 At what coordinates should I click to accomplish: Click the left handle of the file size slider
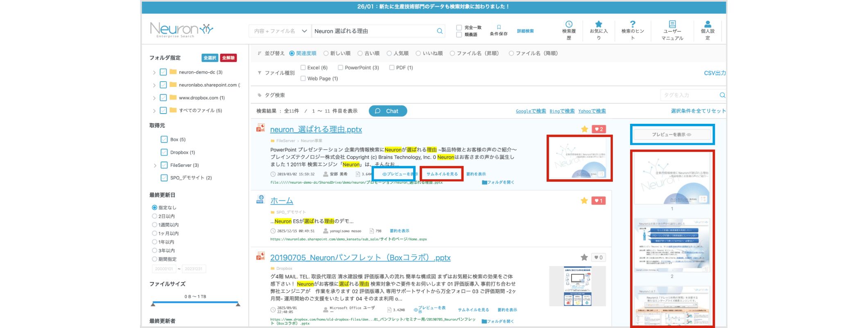[x=153, y=304]
